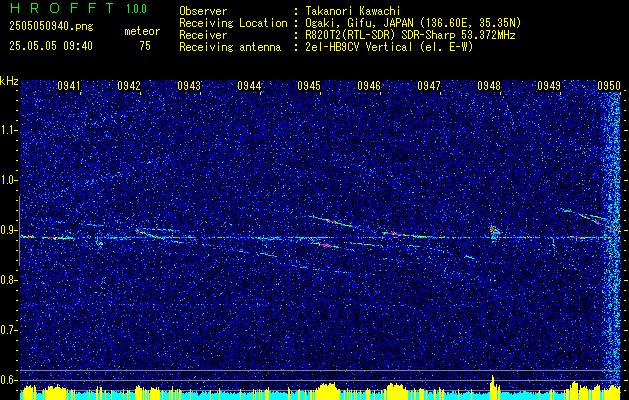
Task: Click the Receiver field label
Action: point(203,35)
